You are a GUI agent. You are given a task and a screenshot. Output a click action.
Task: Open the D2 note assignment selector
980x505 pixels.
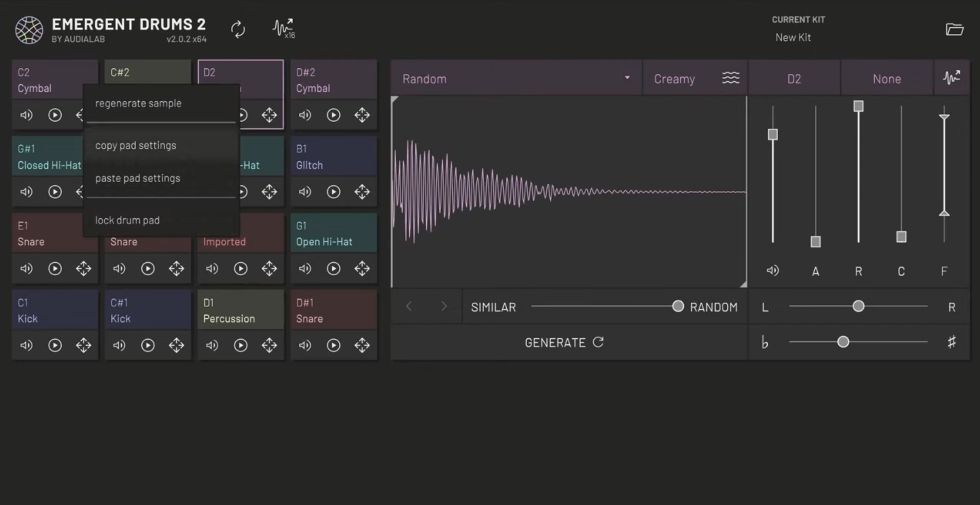coord(794,79)
